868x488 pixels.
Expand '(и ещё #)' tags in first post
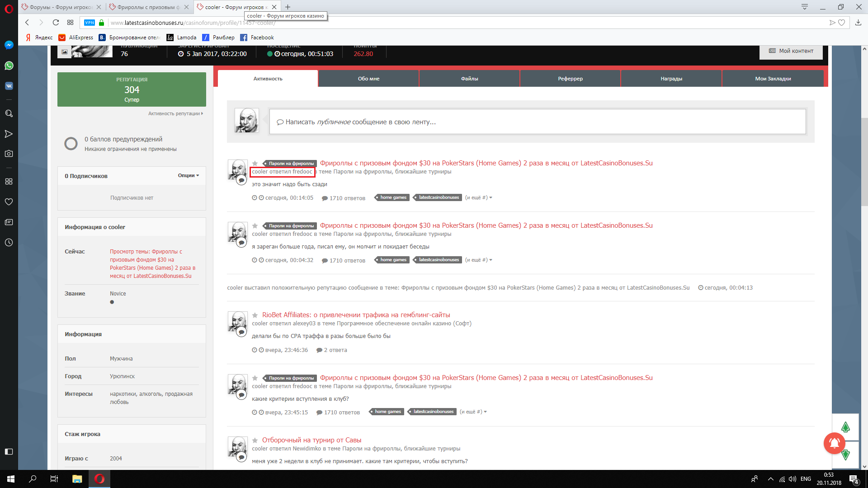[478, 197]
